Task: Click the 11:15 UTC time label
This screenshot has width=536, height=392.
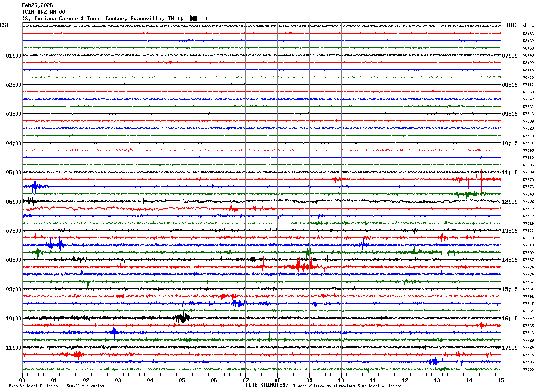Action: click(x=510, y=173)
